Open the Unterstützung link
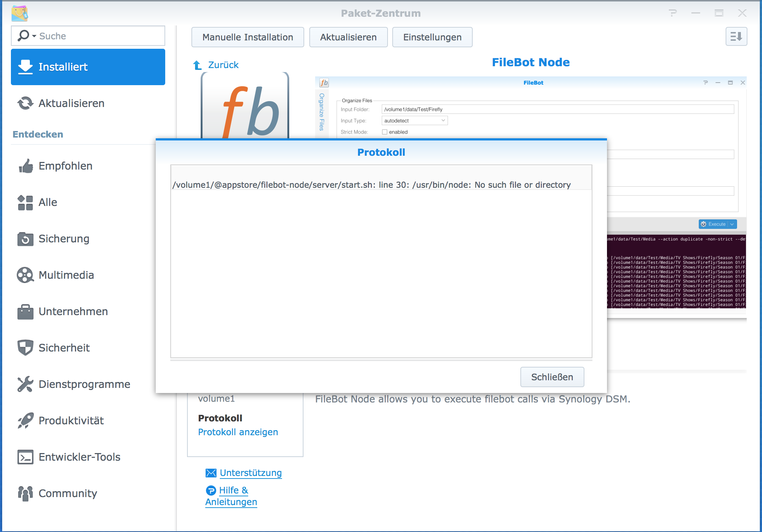 (251, 473)
